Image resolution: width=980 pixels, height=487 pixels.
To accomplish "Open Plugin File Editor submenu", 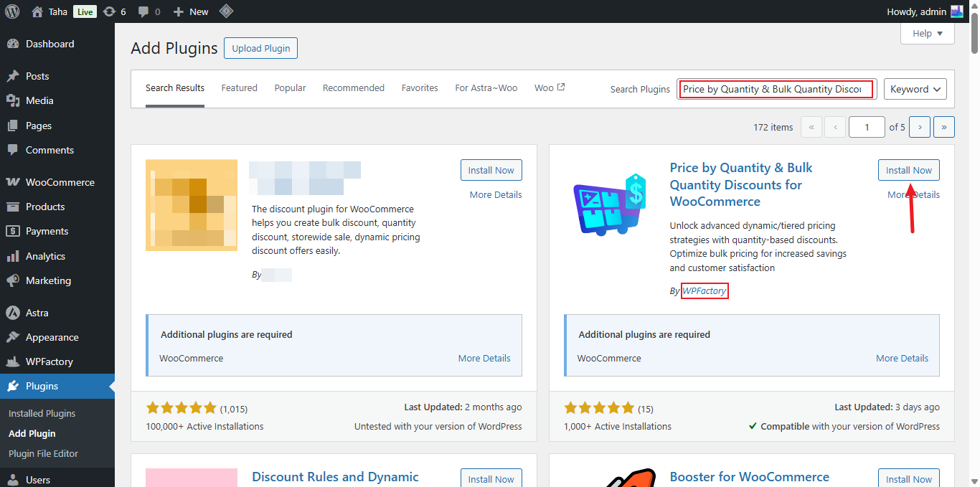I will point(43,453).
